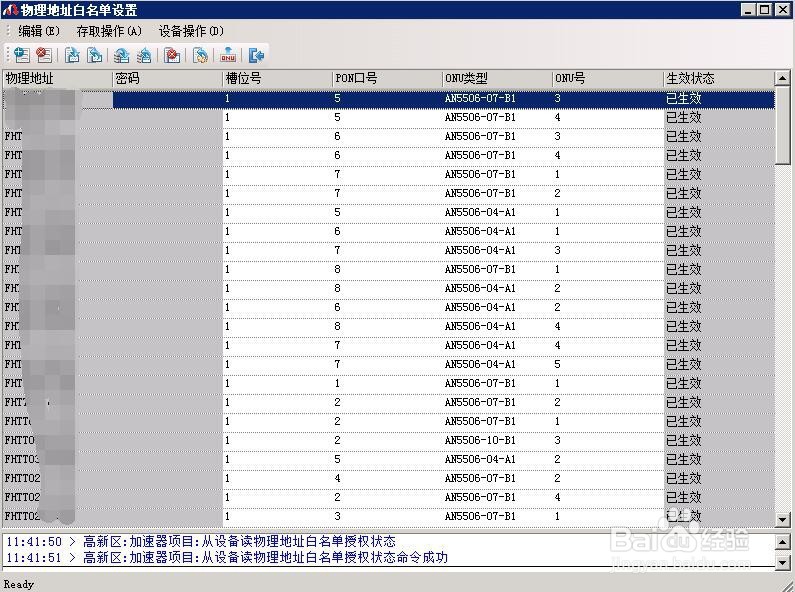The width and height of the screenshot is (795, 592).
Task: Open the 编辑(E) menu
Action: 39,31
